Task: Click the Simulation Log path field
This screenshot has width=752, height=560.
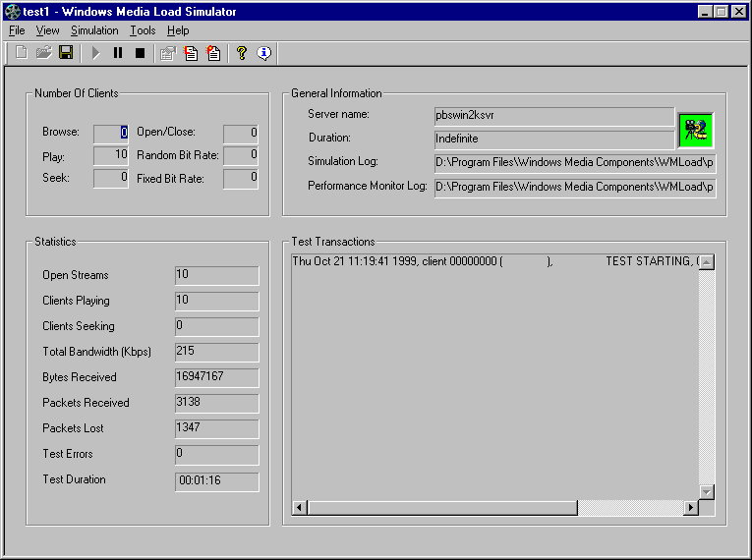Action: (575, 163)
